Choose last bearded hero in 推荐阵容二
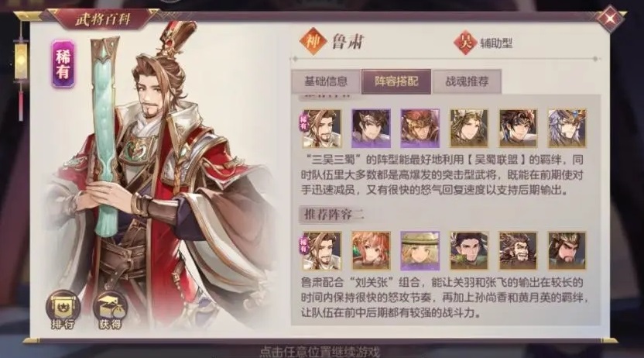Image resolution: width=644 pixels, height=358 pixels. (567, 251)
